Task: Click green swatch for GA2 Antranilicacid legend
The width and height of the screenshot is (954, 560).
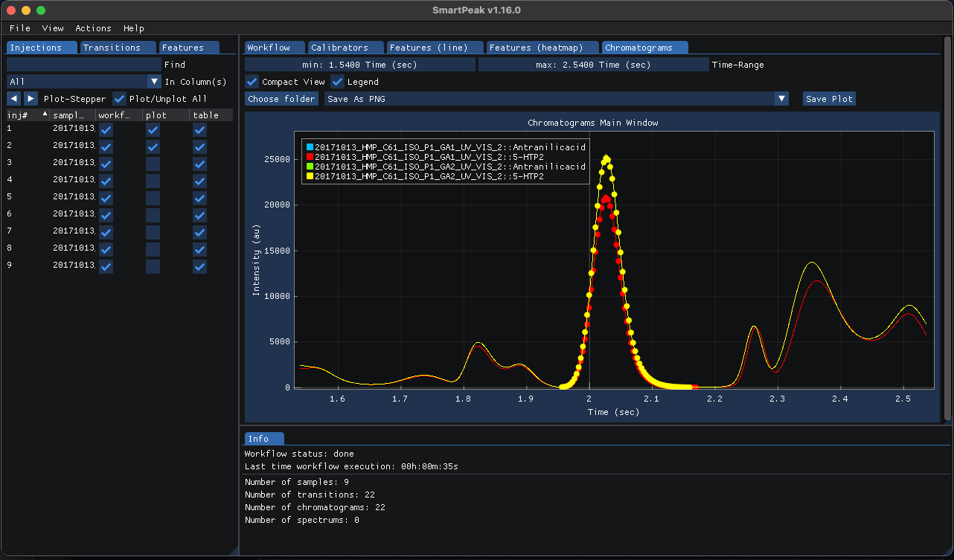Action: tap(310, 167)
